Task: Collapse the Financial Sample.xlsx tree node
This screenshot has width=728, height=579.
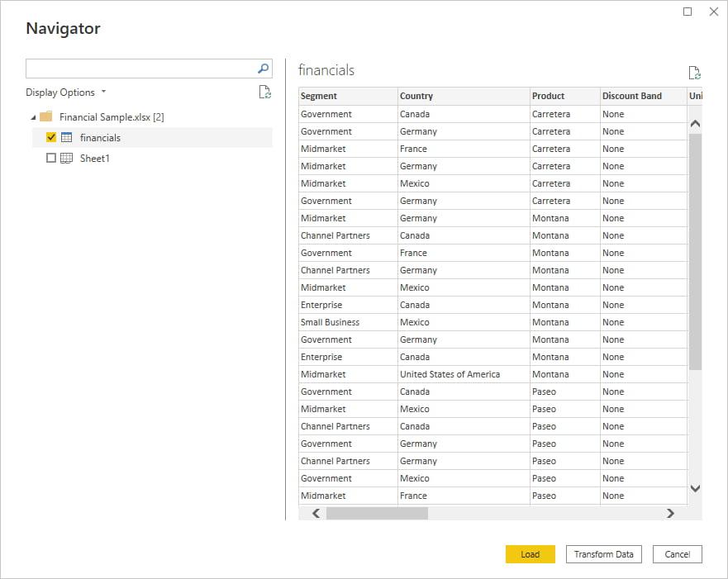Action: point(33,117)
